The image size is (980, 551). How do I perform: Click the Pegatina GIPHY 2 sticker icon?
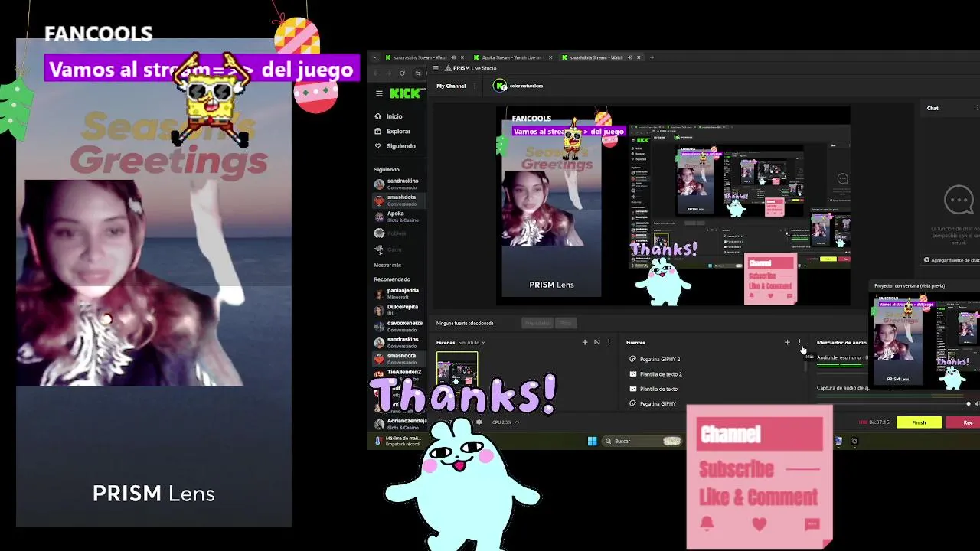coord(632,359)
